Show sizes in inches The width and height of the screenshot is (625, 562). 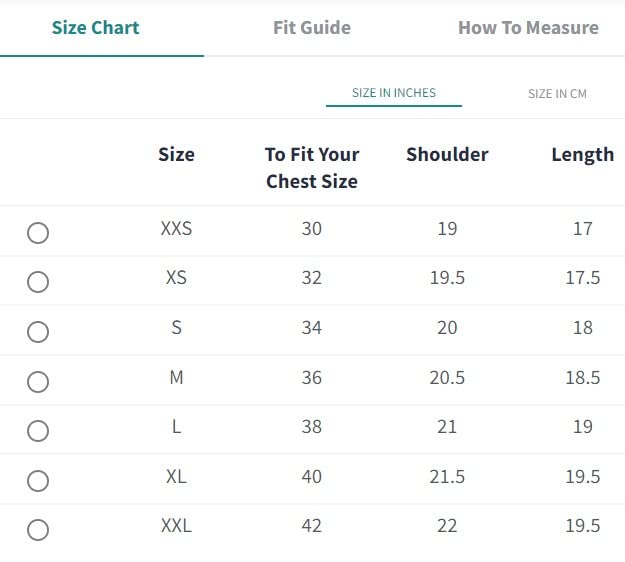click(x=394, y=93)
